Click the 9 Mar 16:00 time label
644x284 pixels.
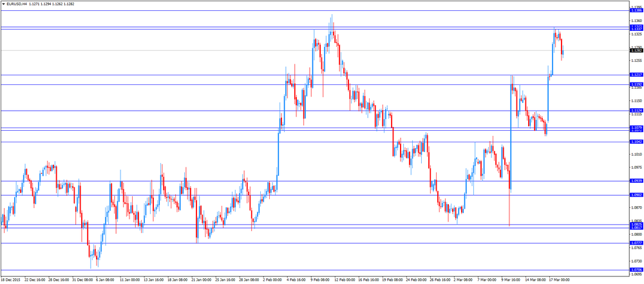point(511,280)
